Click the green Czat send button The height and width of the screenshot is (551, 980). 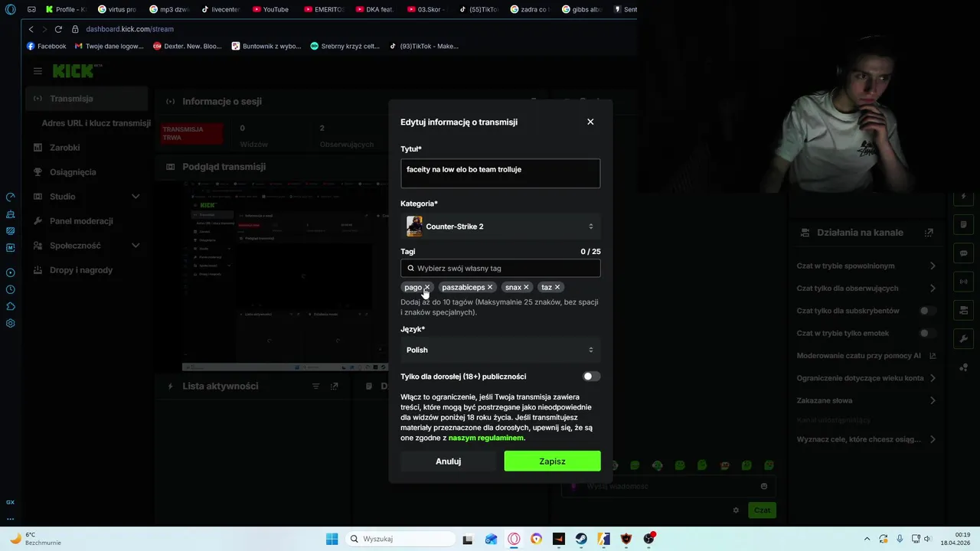762,510
